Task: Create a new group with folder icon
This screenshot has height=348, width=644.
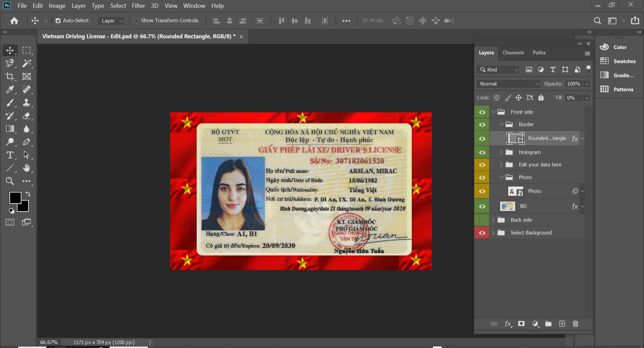Action: coord(548,324)
